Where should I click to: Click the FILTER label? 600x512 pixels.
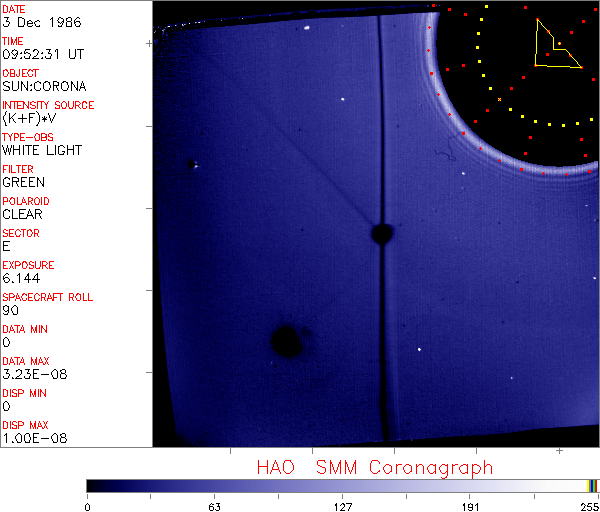(x=18, y=169)
